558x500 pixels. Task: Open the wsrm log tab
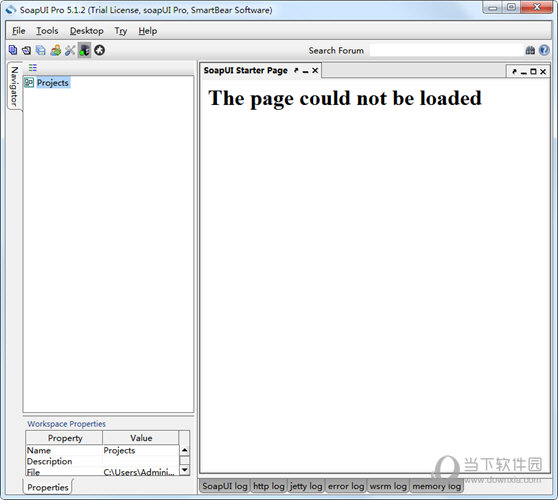point(388,486)
